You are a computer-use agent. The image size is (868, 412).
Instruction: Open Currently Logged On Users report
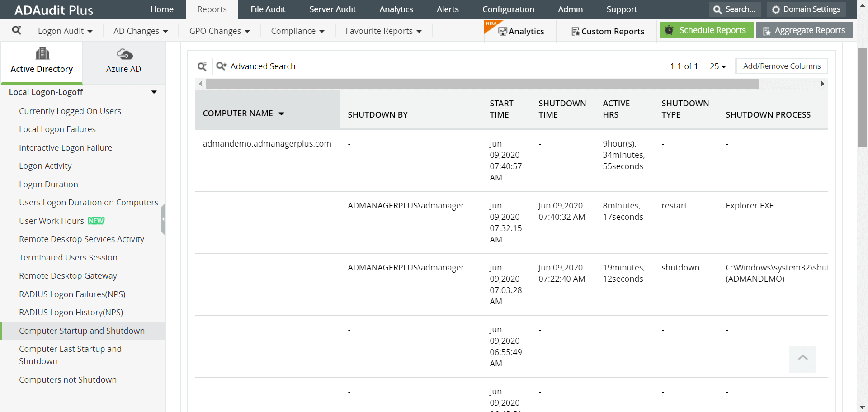[70, 111]
